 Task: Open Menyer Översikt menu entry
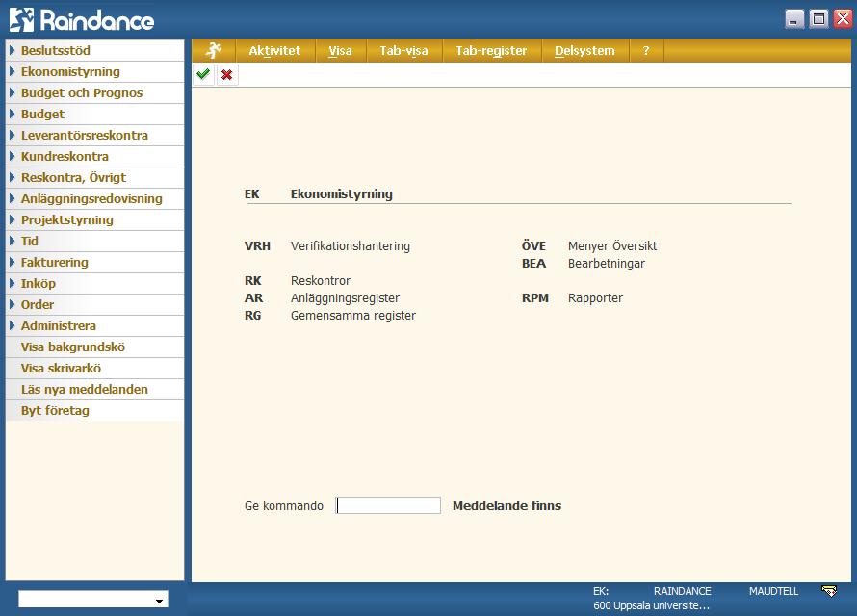(612, 245)
